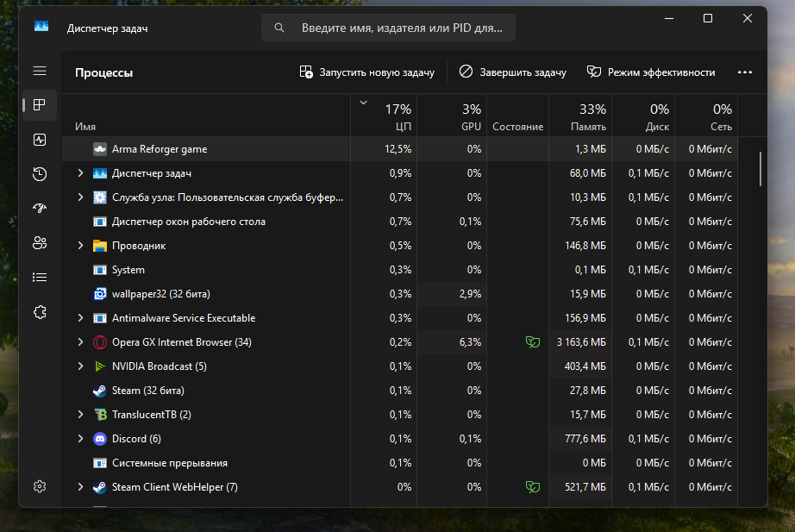Select the Arma Reforger game row
This screenshot has width=795, height=532.
(x=399, y=149)
